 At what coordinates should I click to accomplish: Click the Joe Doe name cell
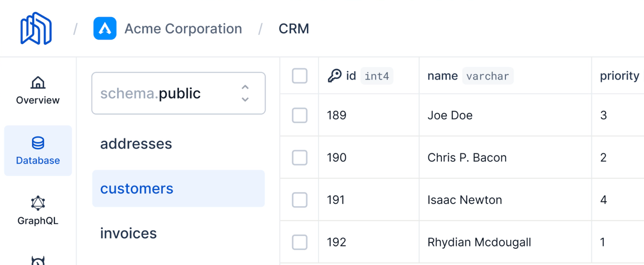450,115
